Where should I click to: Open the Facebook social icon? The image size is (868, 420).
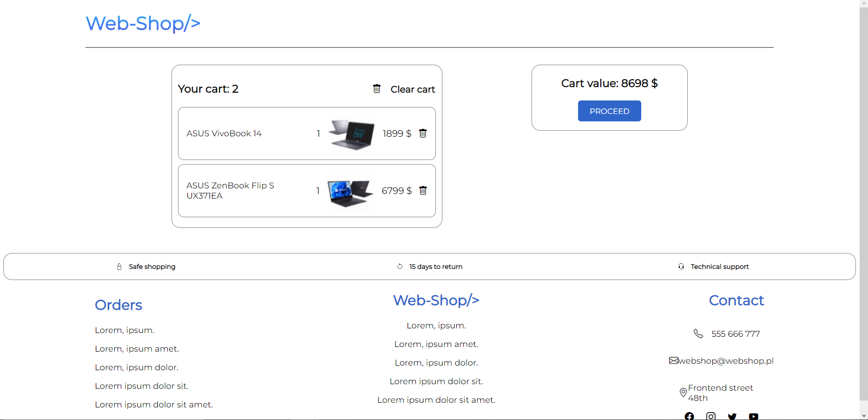tap(689, 416)
